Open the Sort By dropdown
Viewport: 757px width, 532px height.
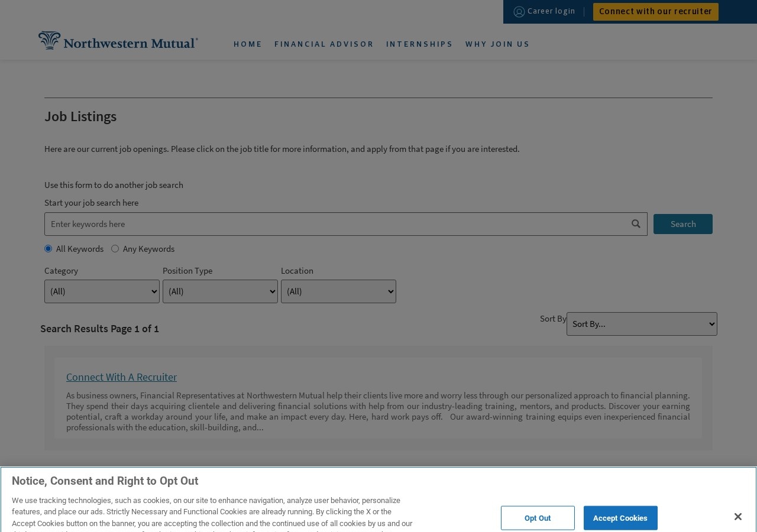642,324
